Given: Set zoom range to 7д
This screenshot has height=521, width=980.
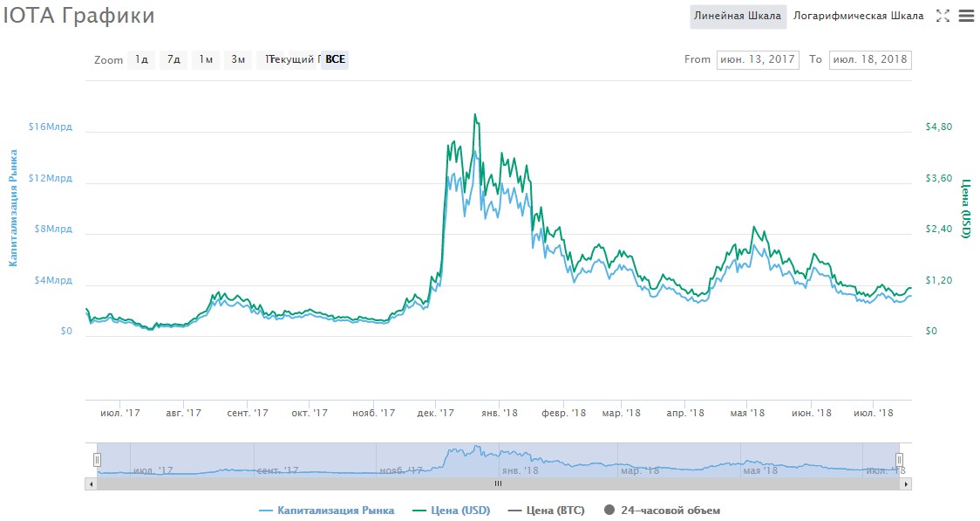Looking at the screenshot, I should click(174, 59).
